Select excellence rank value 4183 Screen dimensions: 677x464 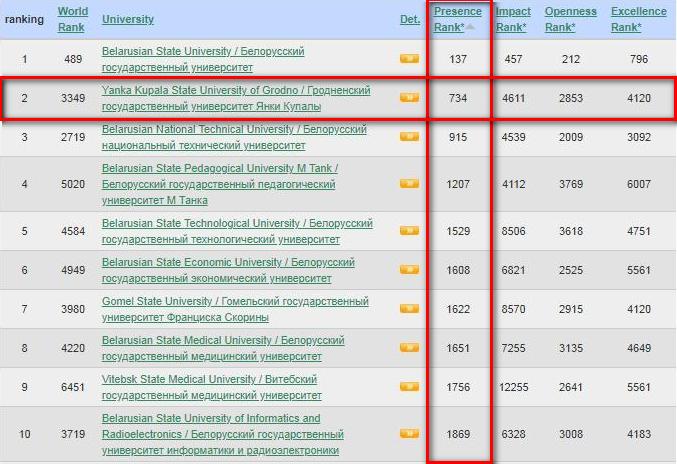(639, 434)
